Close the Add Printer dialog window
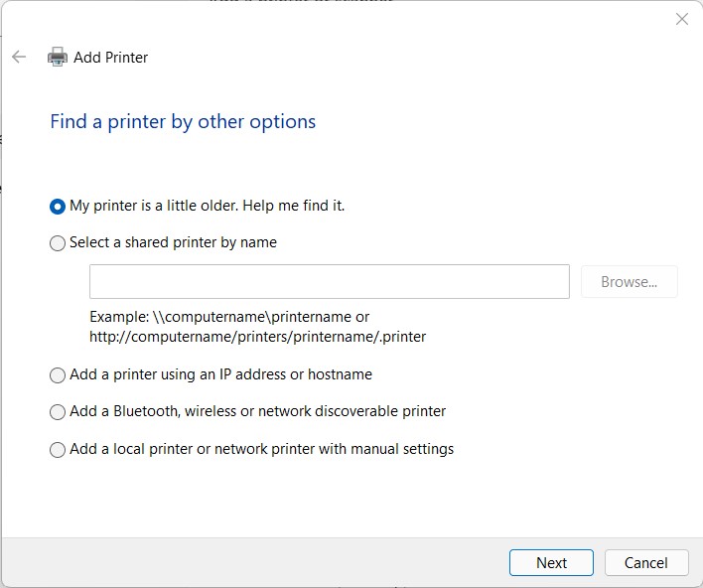703x588 pixels. tap(682, 19)
